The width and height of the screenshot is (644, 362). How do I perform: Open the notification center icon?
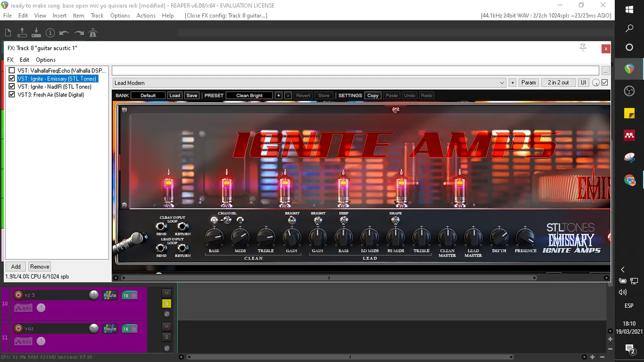tap(629, 348)
